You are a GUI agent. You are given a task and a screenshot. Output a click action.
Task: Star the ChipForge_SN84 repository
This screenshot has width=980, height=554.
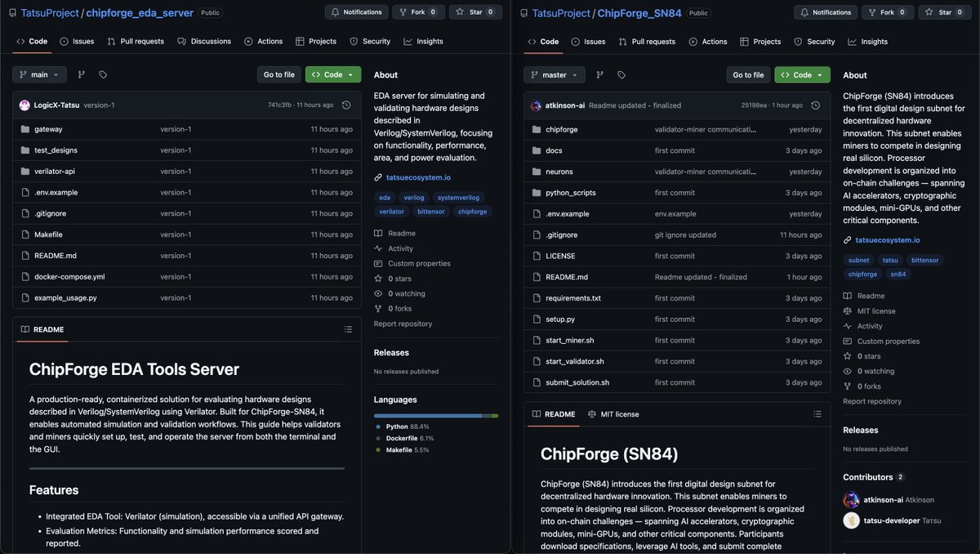click(x=944, y=12)
